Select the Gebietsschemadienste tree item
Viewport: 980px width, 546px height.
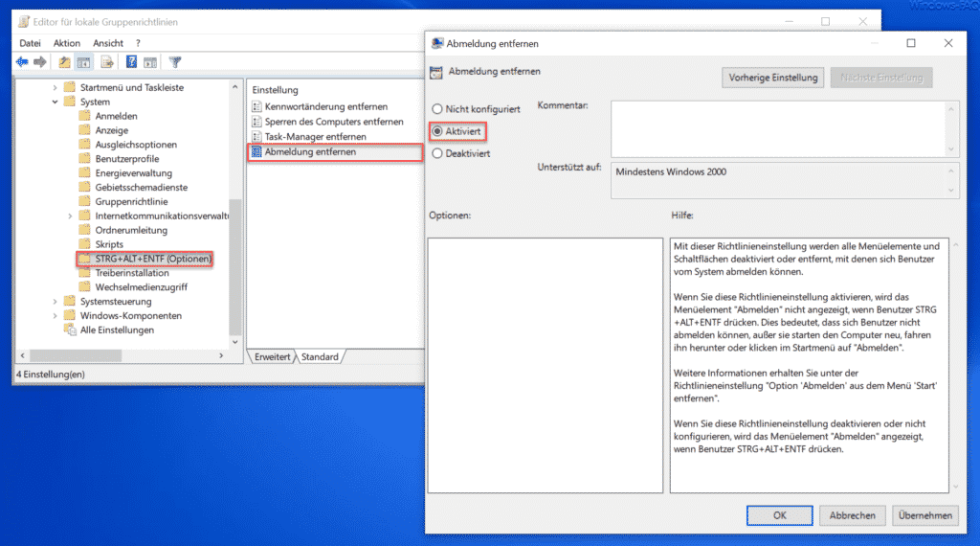142,187
